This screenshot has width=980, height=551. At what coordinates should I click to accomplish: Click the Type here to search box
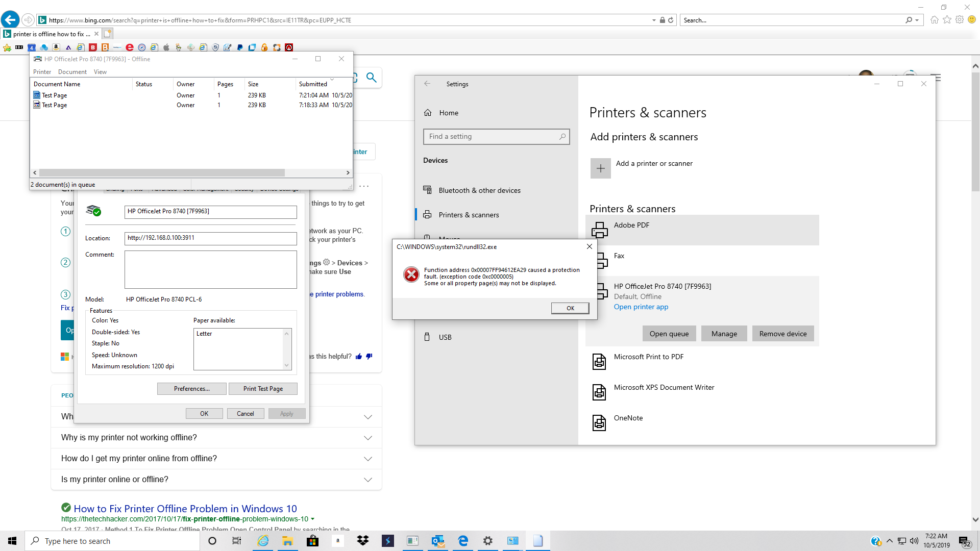(112, 541)
